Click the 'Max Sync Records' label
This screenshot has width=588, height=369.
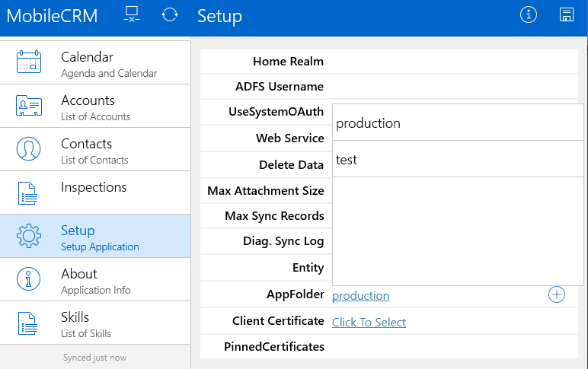(x=274, y=216)
